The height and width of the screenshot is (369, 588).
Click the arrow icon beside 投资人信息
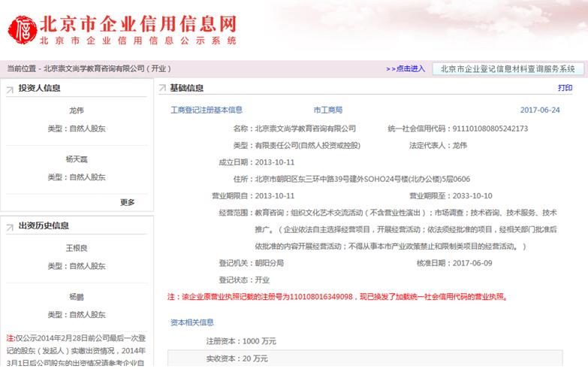(10, 89)
